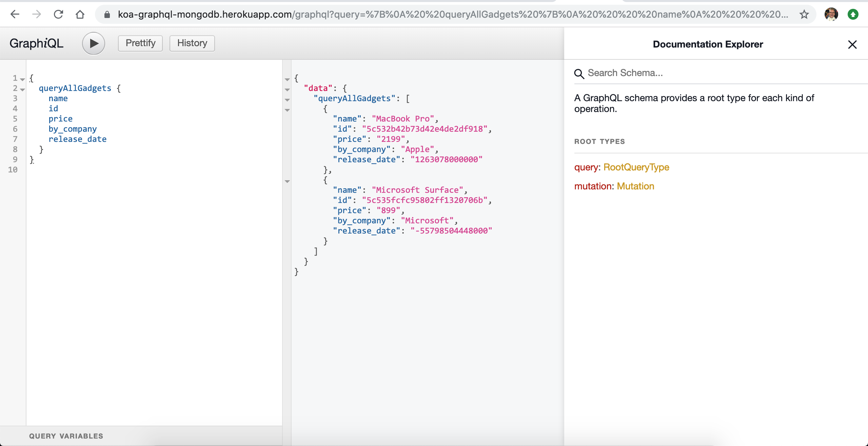The image size is (868, 446).
Task: Collapse the "queryAllGadgets" array in results
Action: (x=287, y=100)
